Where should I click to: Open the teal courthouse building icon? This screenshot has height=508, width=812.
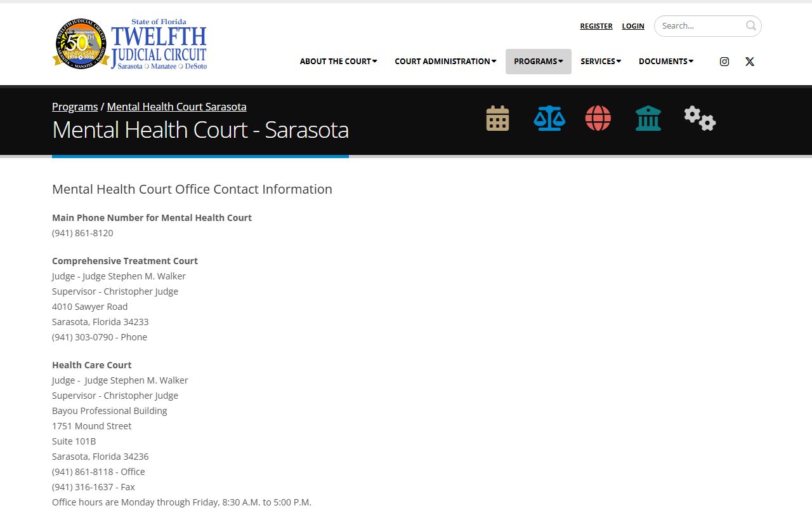coord(648,118)
